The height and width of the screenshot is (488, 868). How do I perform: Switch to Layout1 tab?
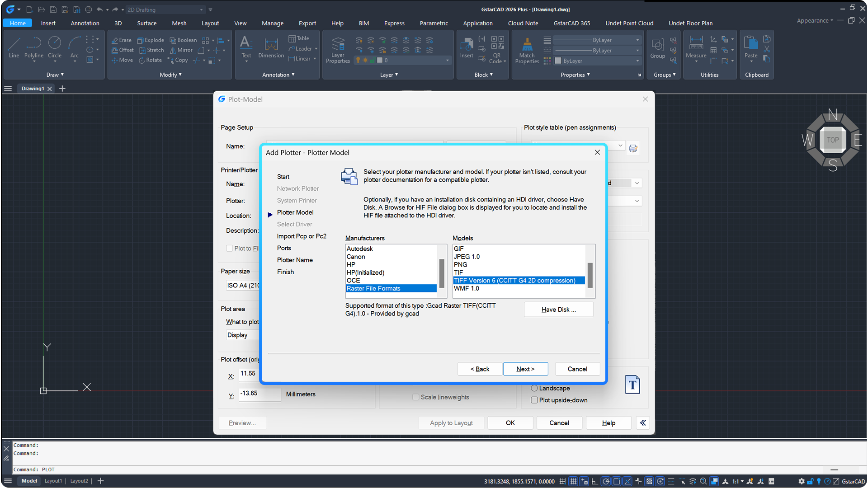pos(53,481)
